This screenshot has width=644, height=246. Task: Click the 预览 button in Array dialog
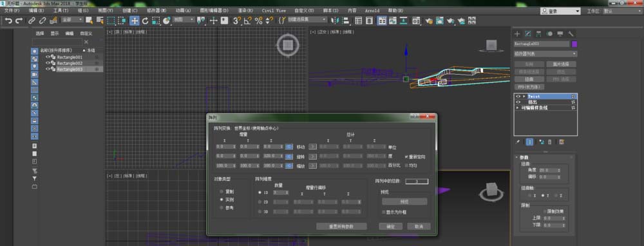pyautogui.click(x=404, y=202)
